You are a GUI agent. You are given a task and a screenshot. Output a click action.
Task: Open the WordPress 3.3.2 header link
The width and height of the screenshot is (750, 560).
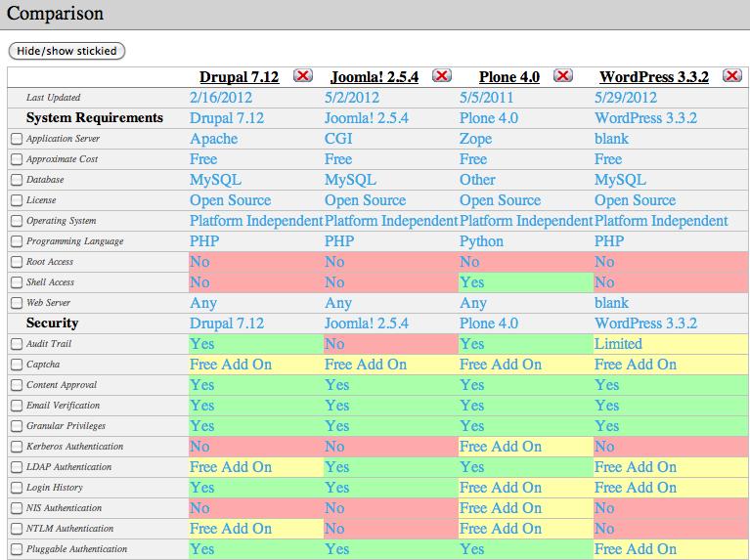(654, 76)
